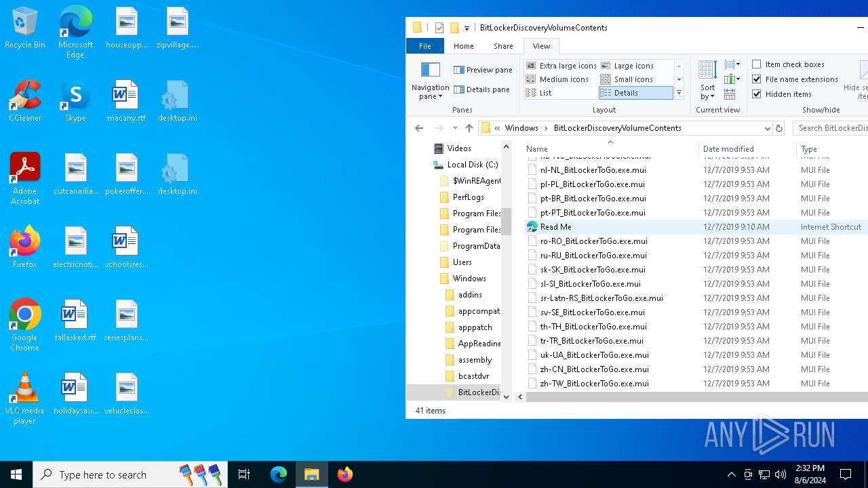Select zipvillage image file on desktop
Image resolution: width=868 pixels, height=488 pixels.
(177, 28)
